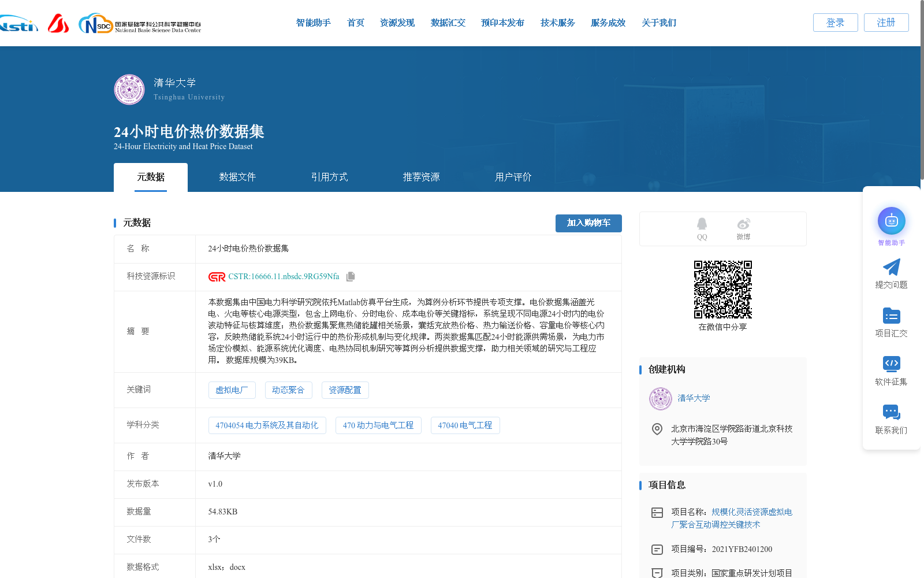Click the 加入购物车 button
924x578 pixels.
click(588, 223)
